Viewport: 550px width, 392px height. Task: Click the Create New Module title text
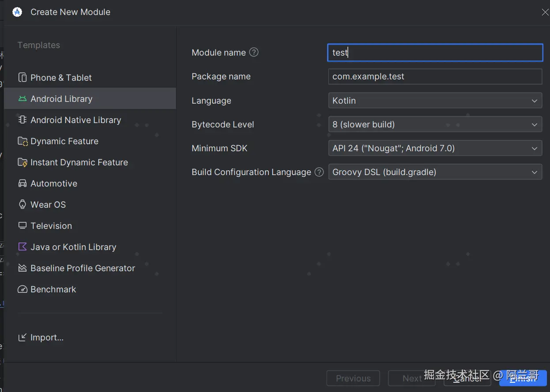[70, 12]
